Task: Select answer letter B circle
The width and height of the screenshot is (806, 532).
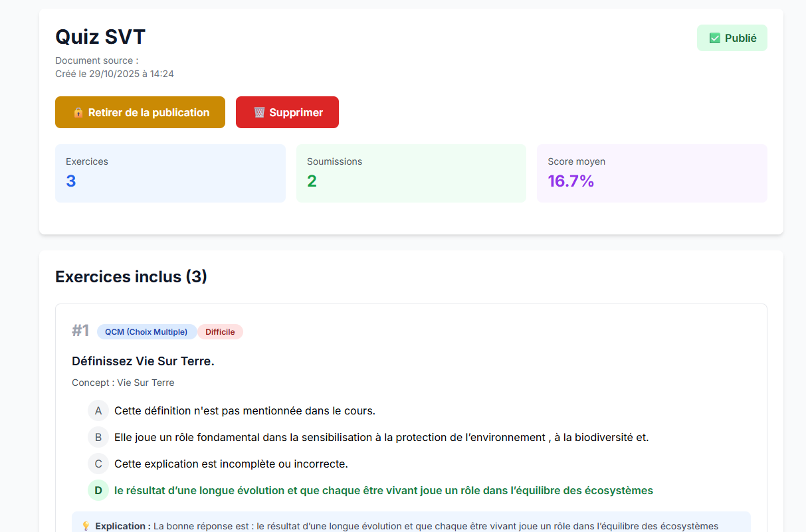Action: coord(98,437)
